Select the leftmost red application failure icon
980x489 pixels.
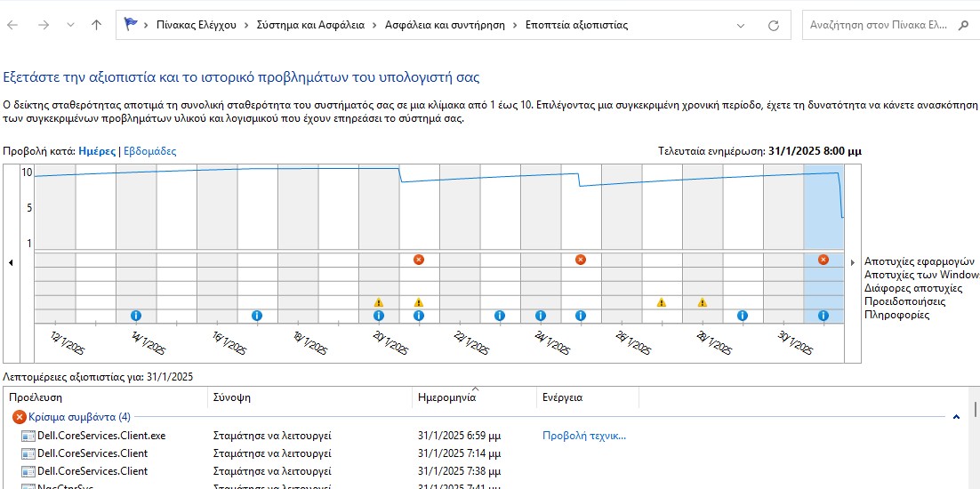419,260
